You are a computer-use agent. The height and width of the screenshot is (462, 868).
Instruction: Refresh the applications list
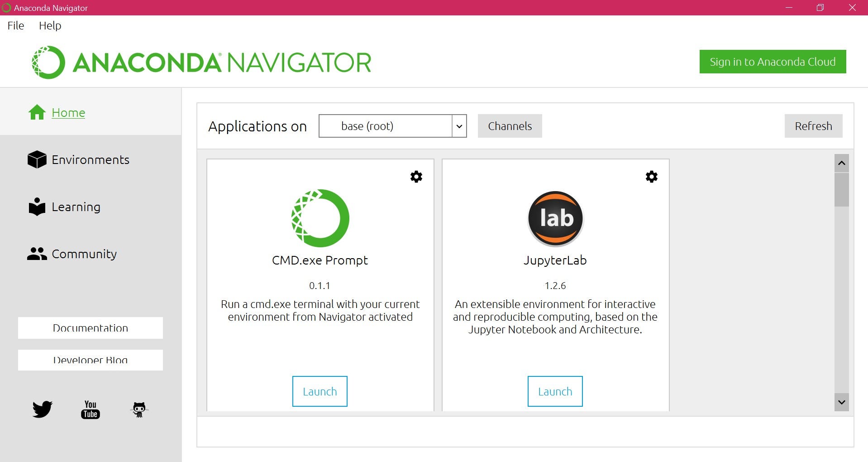[x=814, y=126]
